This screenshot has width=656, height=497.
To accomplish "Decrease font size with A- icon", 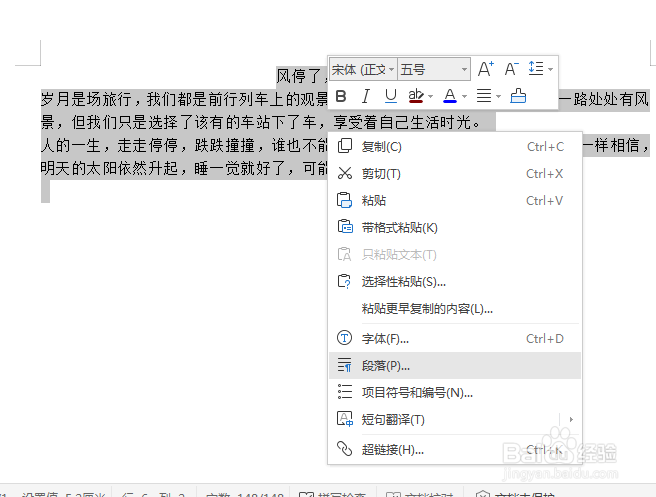I will (x=511, y=69).
